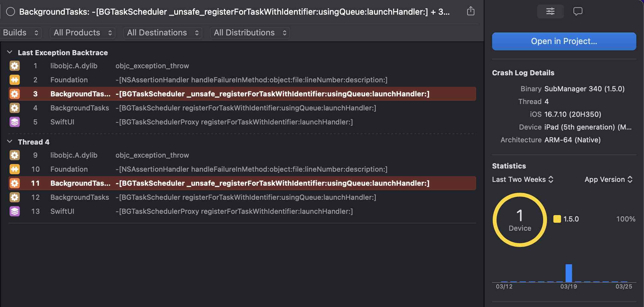The image size is (644, 307).
Task: Open the All Distributions filter dropdown
Action: [250, 33]
